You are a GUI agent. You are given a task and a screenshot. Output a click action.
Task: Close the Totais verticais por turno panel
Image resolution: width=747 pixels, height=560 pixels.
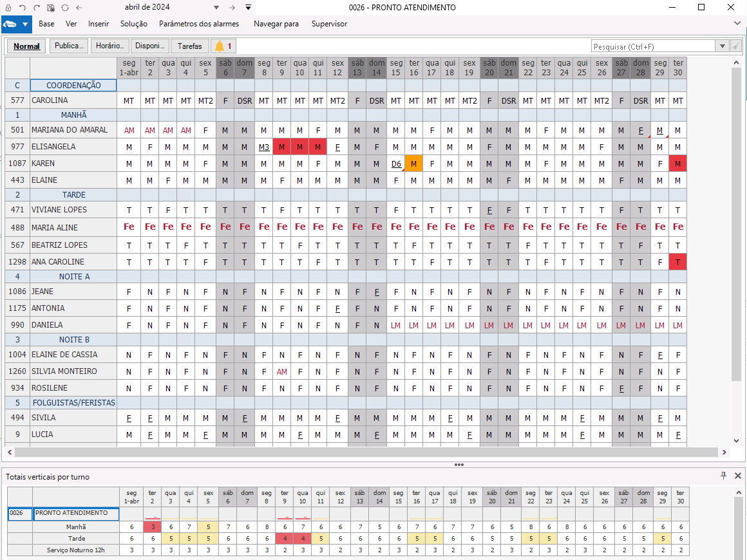pyautogui.click(x=738, y=476)
